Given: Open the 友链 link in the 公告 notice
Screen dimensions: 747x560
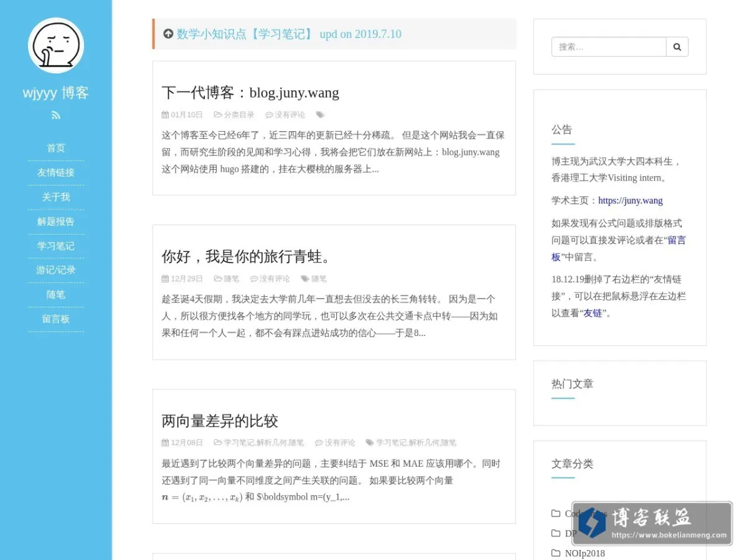Looking at the screenshot, I should (x=593, y=313).
